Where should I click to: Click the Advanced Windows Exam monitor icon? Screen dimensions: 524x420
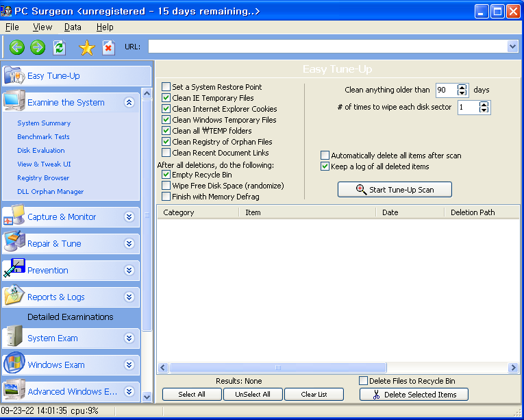click(x=14, y=390)
